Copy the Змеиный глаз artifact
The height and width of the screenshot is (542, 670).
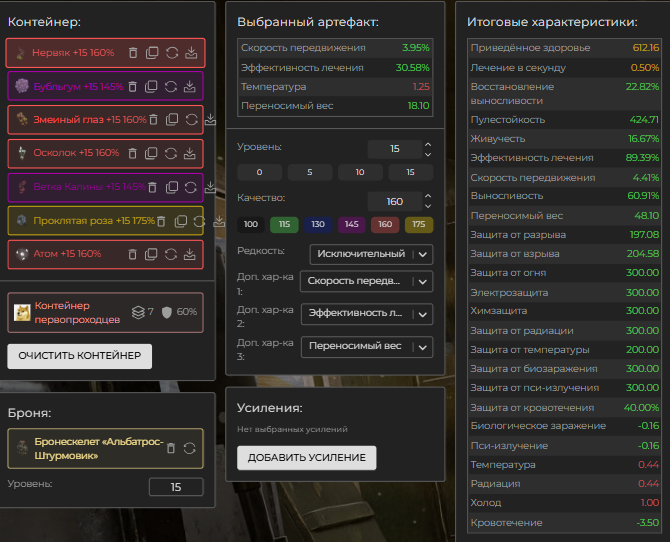[172, 120]
